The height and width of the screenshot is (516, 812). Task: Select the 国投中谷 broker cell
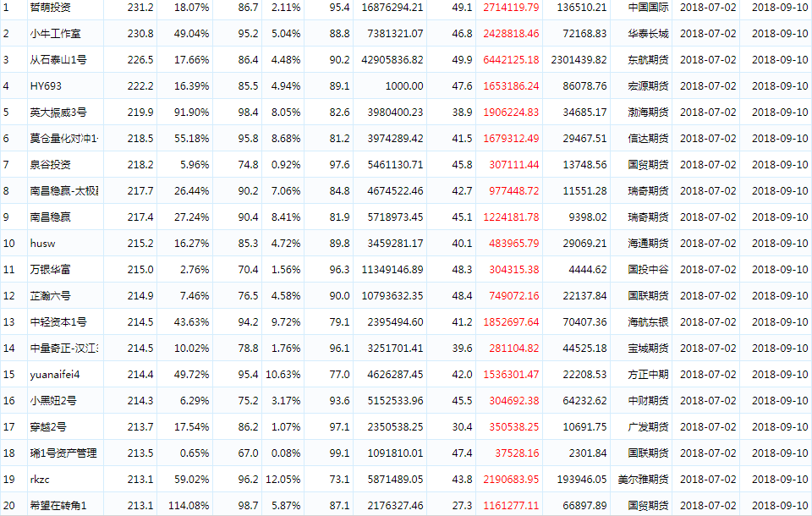pyautogui.click(x=649, y=270)
